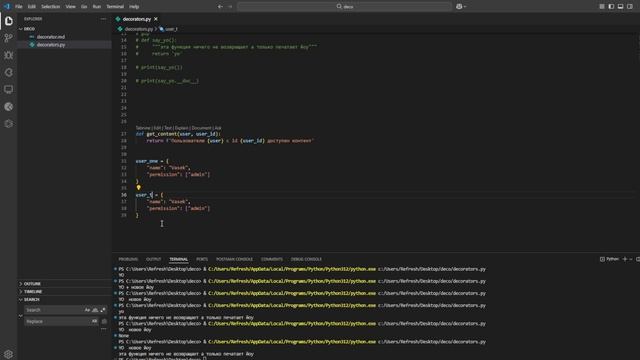
Task: Click the Replace All icon
Action: coord(104,321)
